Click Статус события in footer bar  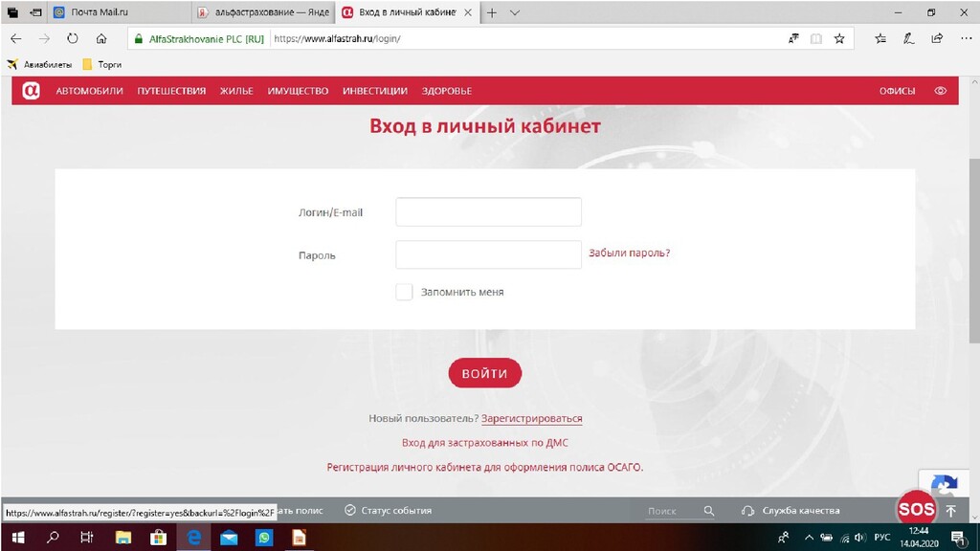point(396,511)
